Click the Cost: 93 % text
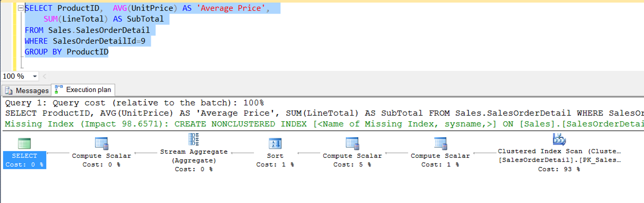This screenshot has height=203, width=644. (x=559, y=169)
